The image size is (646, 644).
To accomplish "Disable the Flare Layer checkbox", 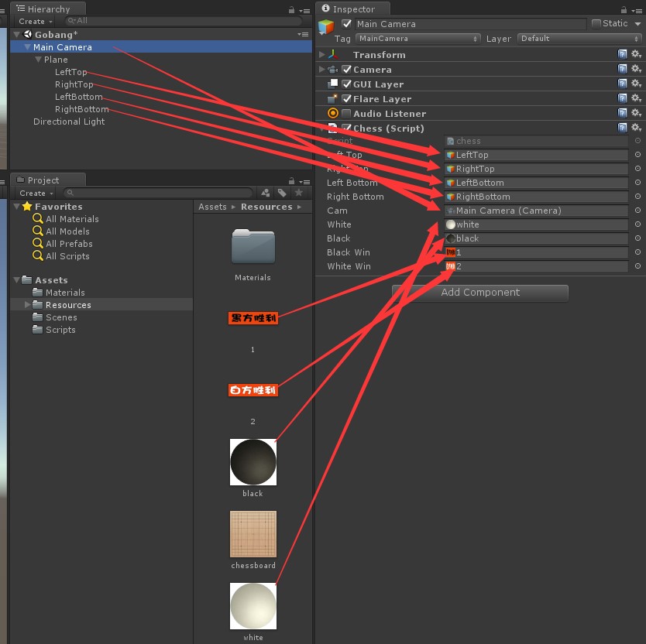I will (x=346, y=99).
